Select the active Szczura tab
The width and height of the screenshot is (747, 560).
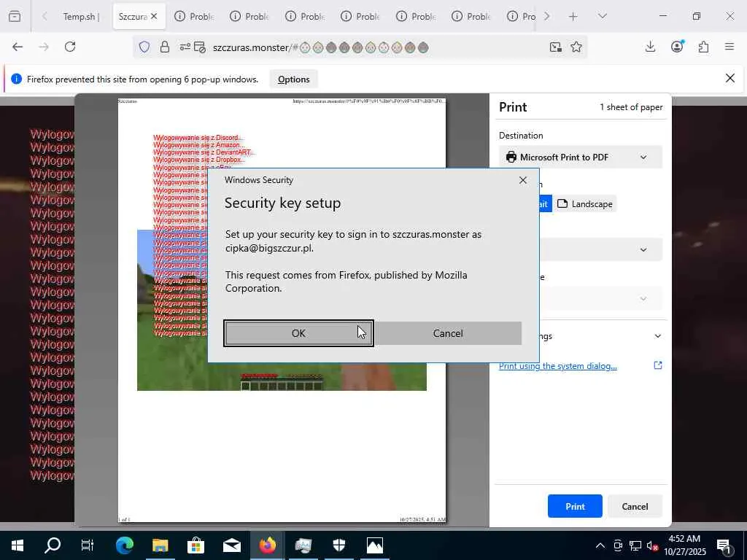133,17
